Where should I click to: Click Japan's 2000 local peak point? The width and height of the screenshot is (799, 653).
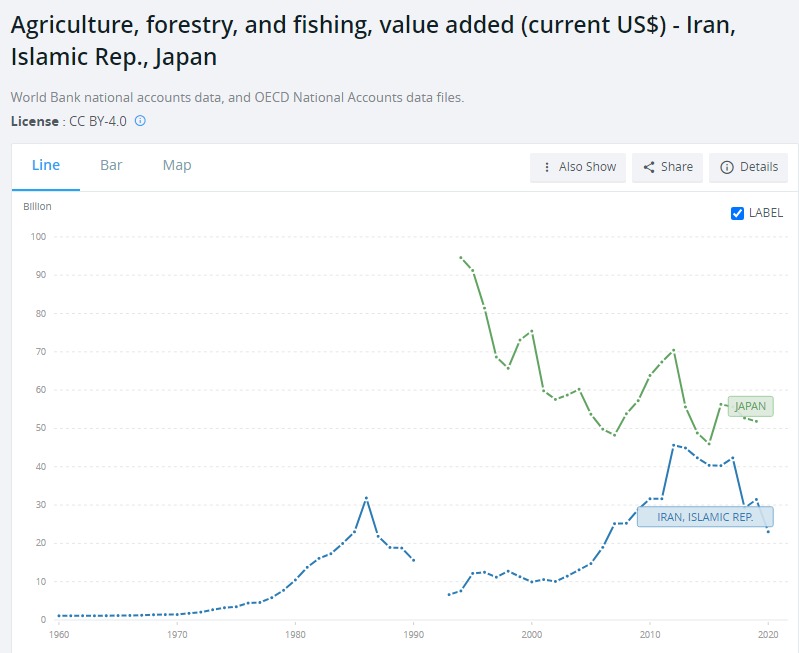(x=532, y=331)
